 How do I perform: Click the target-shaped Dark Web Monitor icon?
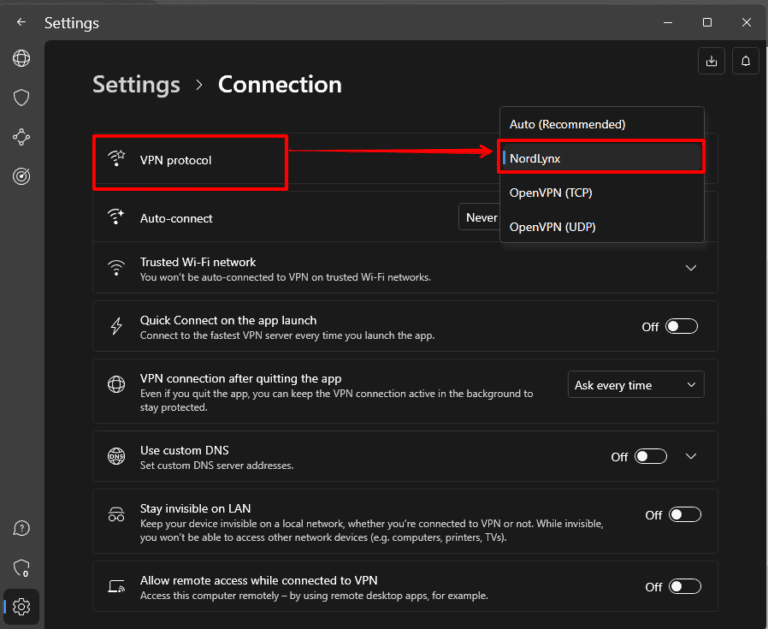pos(21,176)
